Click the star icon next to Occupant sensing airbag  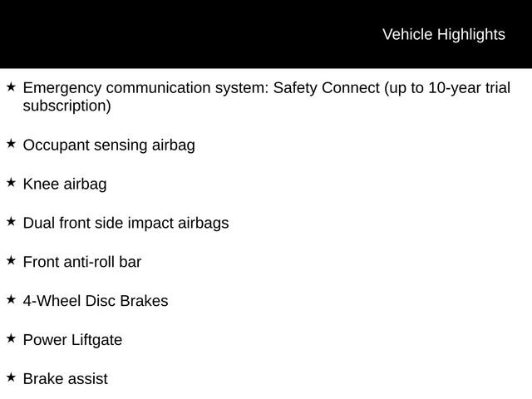coord(11,144)
